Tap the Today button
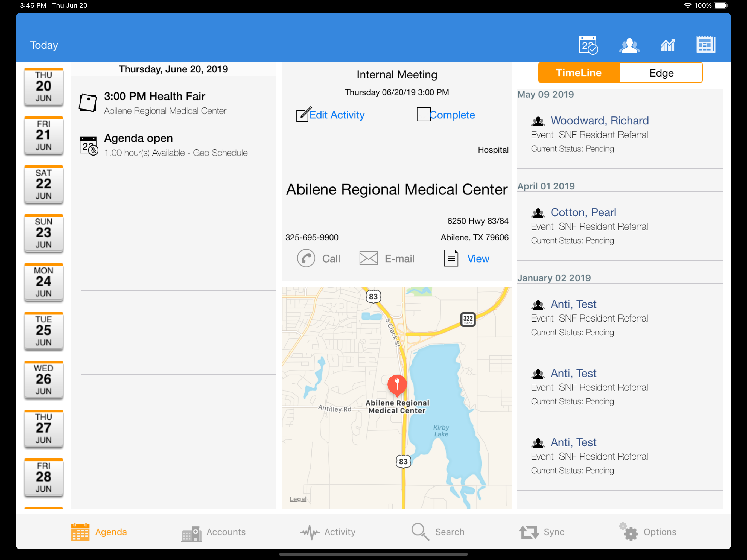 [x=44, y=45]
